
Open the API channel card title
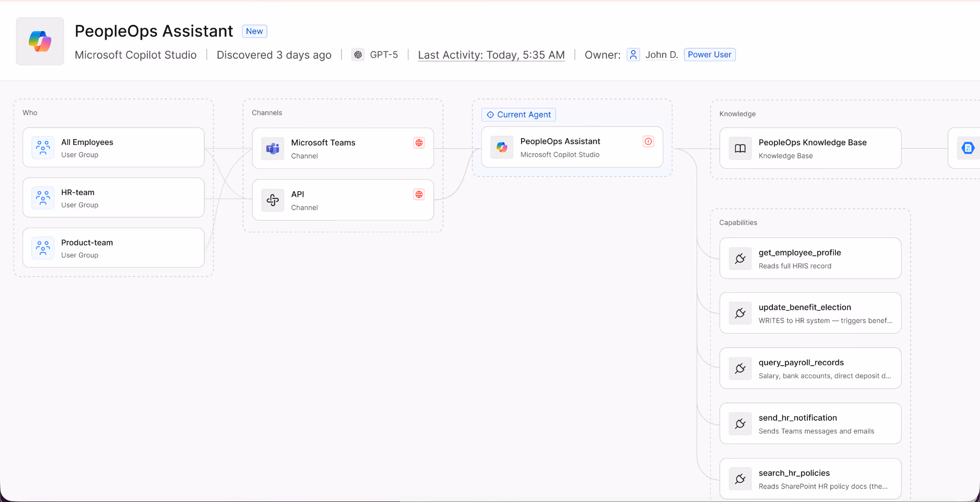[x=298, y=195]
